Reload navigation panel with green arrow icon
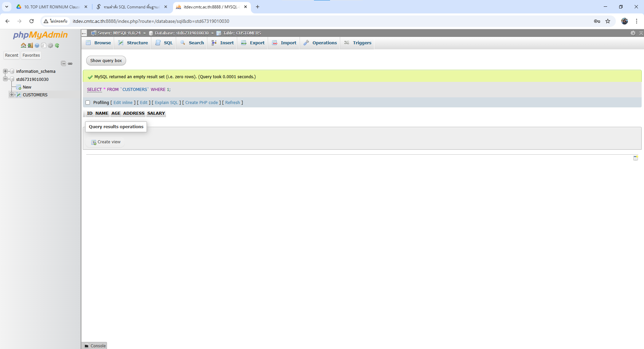 coord(57,46)
